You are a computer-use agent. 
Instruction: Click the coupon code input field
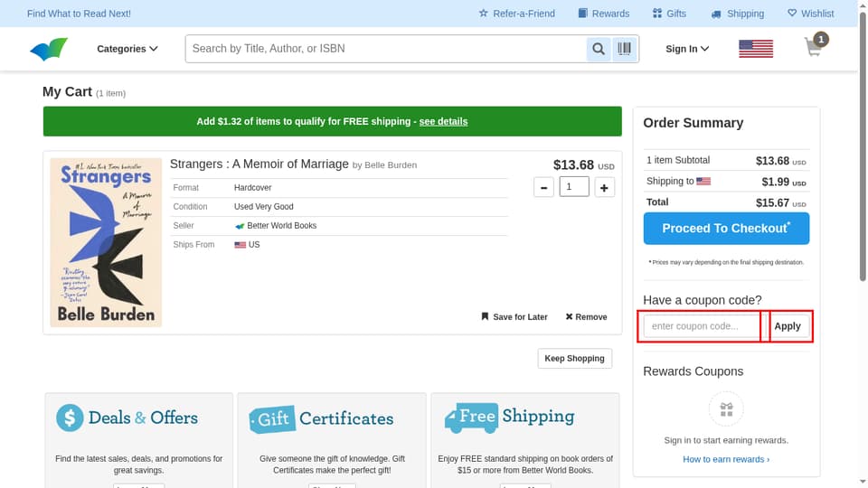coord(703,326)
